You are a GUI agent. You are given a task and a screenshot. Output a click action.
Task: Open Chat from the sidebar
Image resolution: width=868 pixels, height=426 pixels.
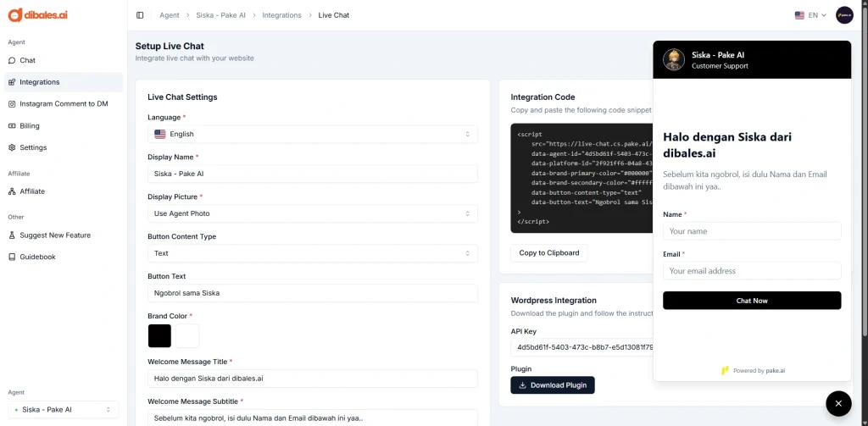pos(27,60)
